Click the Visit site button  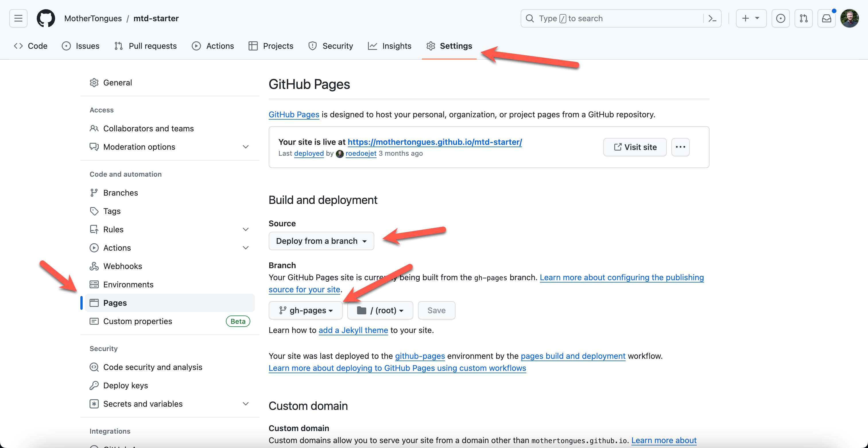634,147
